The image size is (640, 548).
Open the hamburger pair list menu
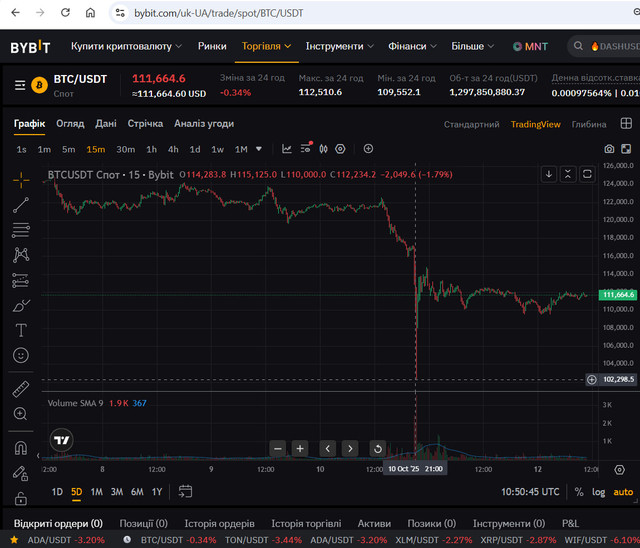pos(20,85)
